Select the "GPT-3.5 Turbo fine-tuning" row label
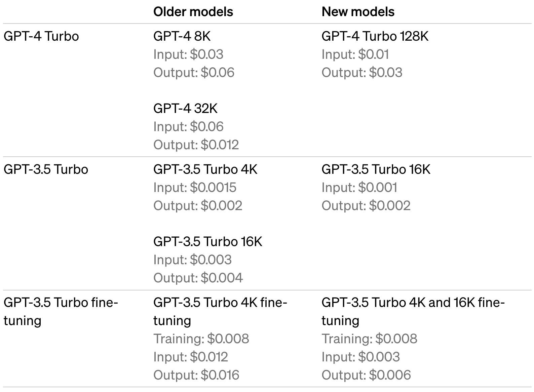The image size is (534, 392). (61, 311)
